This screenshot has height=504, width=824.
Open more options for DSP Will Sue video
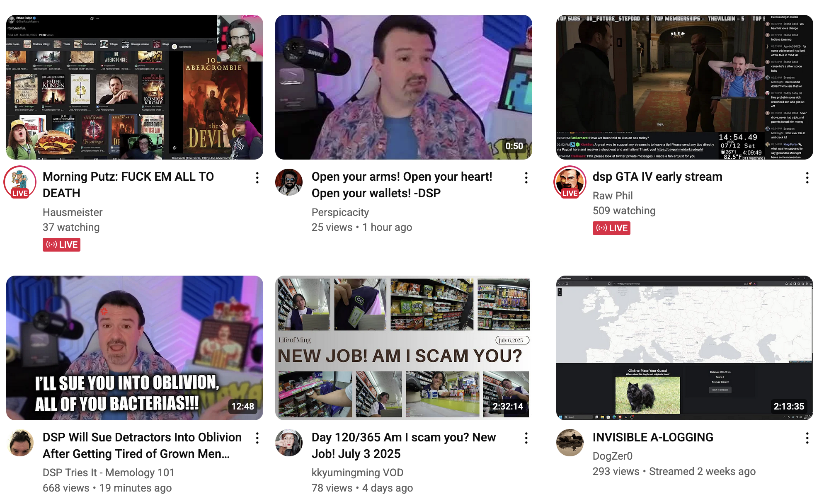coord(257,438)
